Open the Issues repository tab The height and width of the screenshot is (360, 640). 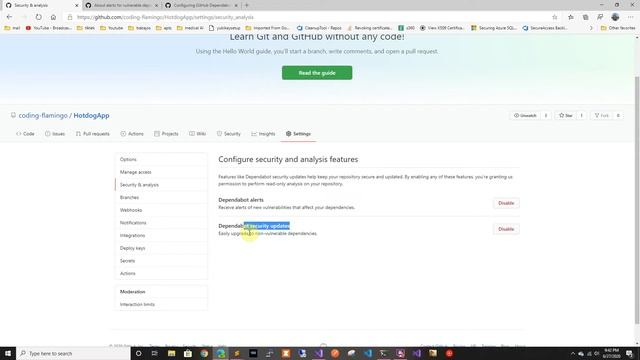pyautogui.click(x=55, y=133)
